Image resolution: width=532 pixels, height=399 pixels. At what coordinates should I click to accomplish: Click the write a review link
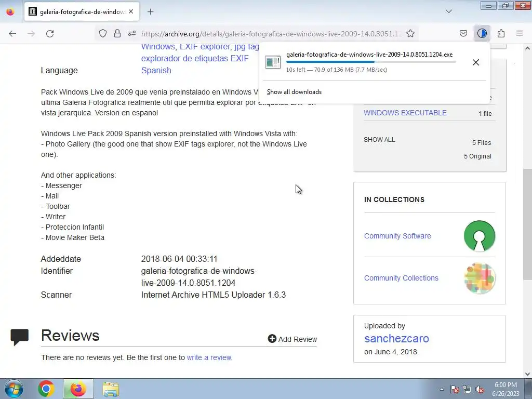[209, 357]
